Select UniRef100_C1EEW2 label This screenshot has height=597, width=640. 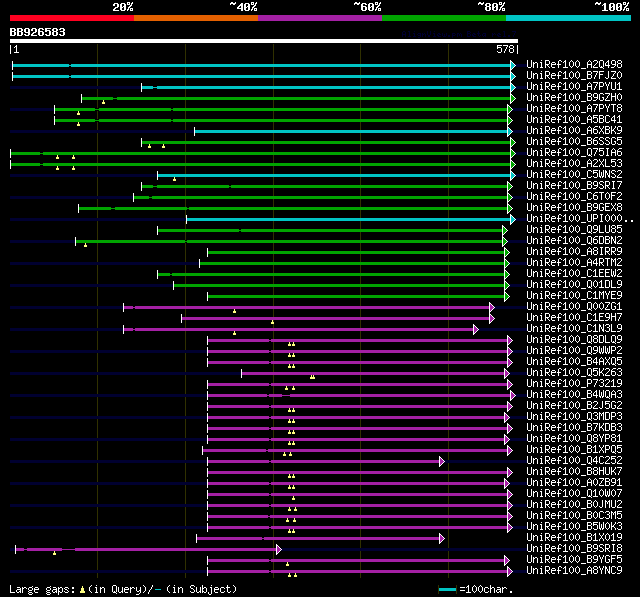click(574, 274)
